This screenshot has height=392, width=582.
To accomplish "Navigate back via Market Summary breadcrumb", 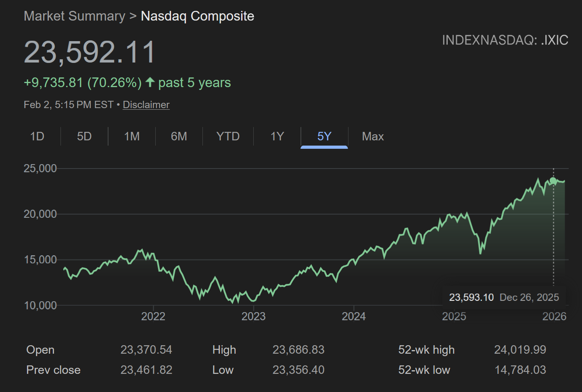I will tap(74, 16).
